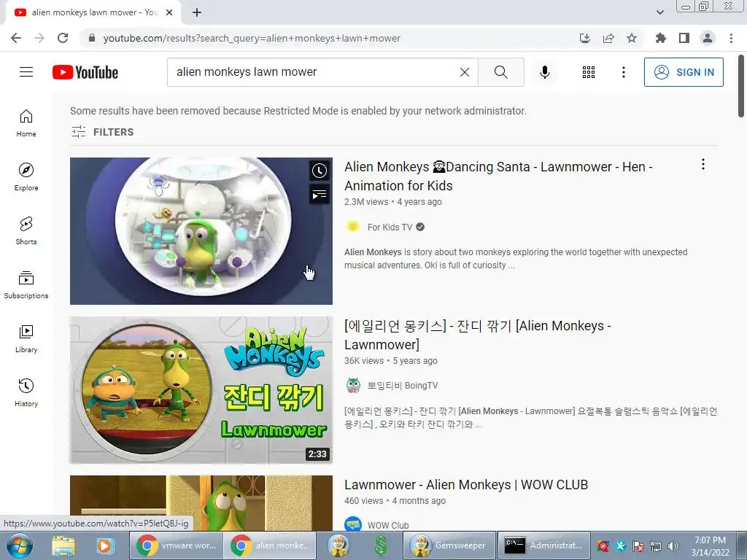Open Shorts in the sidebar
The image size is (747, 560).
(x=26, y=230)
